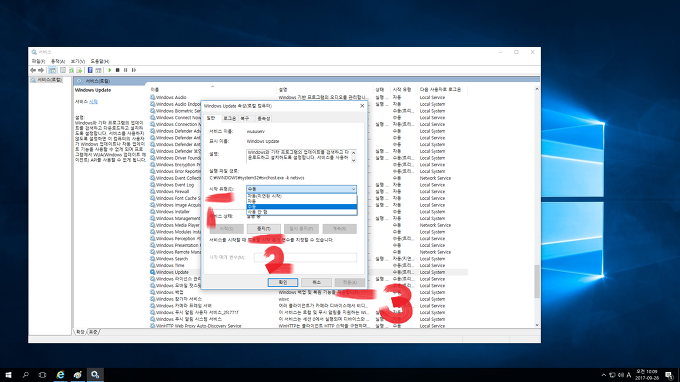The height and width of the screenshot is (382, 680).
Task: Click the volume icon in system tray
Action: tap(621, 375)
